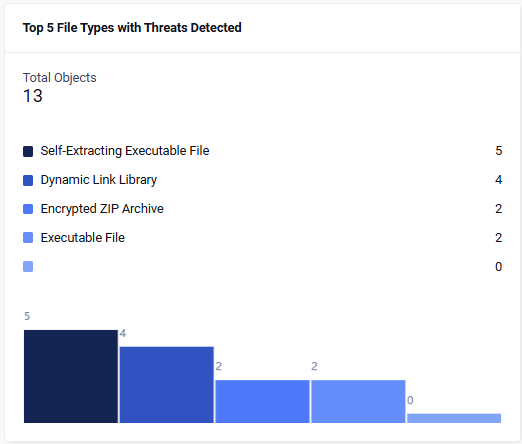Click the Total Objects count 13

[33, 96]
